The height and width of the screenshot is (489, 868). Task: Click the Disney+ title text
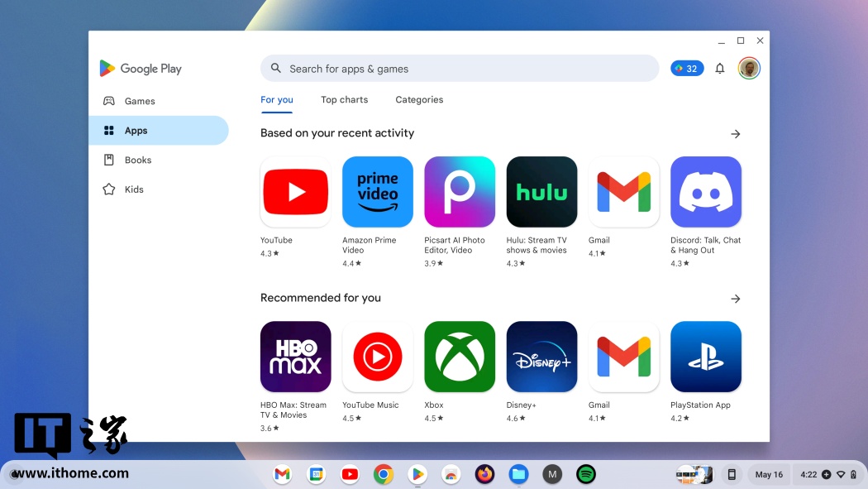tap(521, 405)
